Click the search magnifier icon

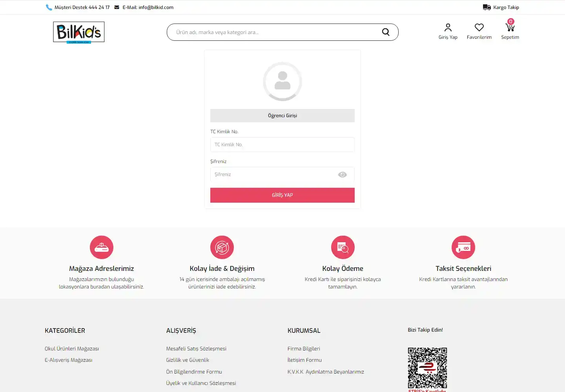tap(386, 32)
